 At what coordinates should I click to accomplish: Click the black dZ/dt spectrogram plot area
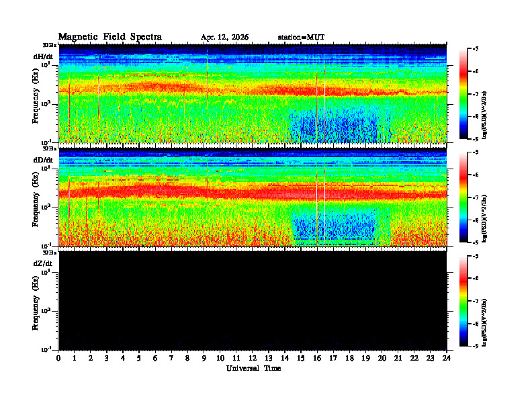pyautogui.click(x=253, y=301)
